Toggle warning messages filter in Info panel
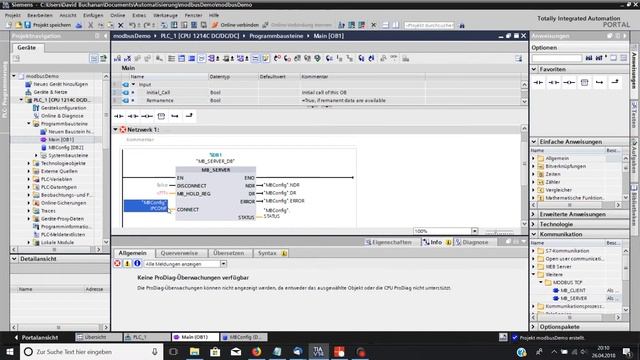Screen dimensions: 640x360 (x=127, y=264)
